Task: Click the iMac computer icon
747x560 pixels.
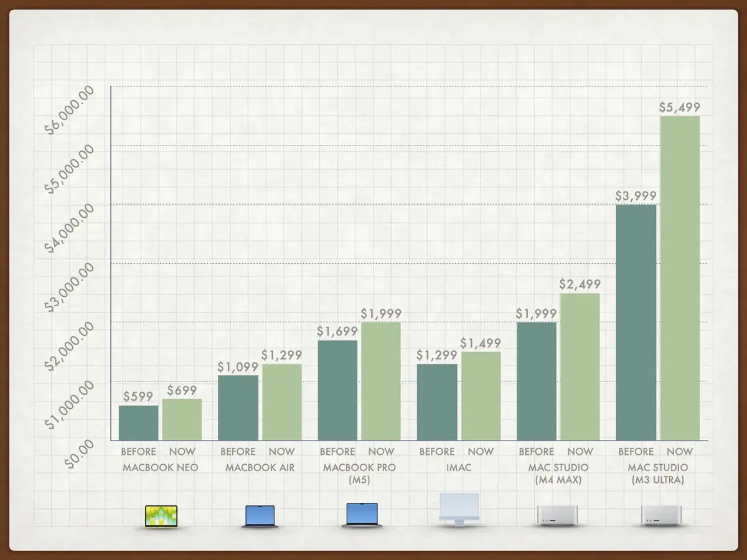Action: 459,510
